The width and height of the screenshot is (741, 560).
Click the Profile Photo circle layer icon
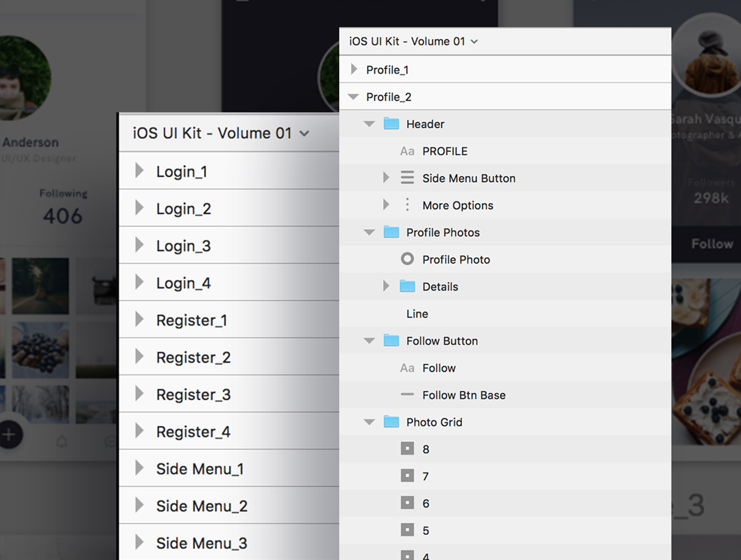[x=407, y=259]
